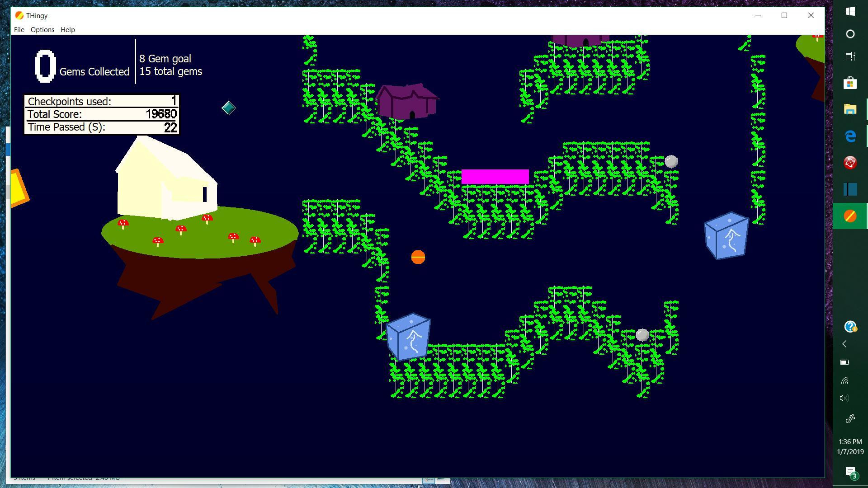The height and width of the screenshot is (488, 868).
Task: Open the volume control icon
Action: [x=844, y=398]
